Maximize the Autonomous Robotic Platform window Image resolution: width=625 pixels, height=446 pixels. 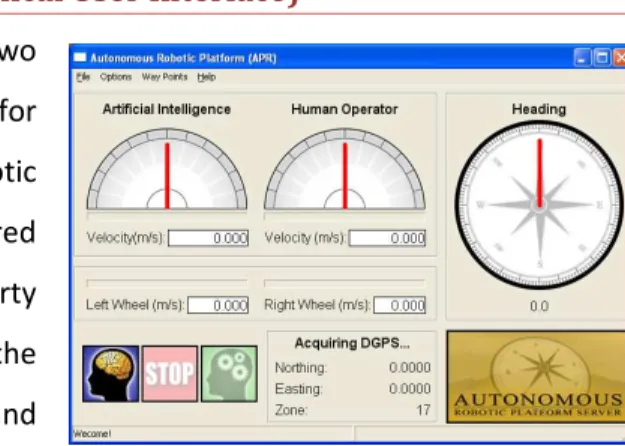coord(602,58)
